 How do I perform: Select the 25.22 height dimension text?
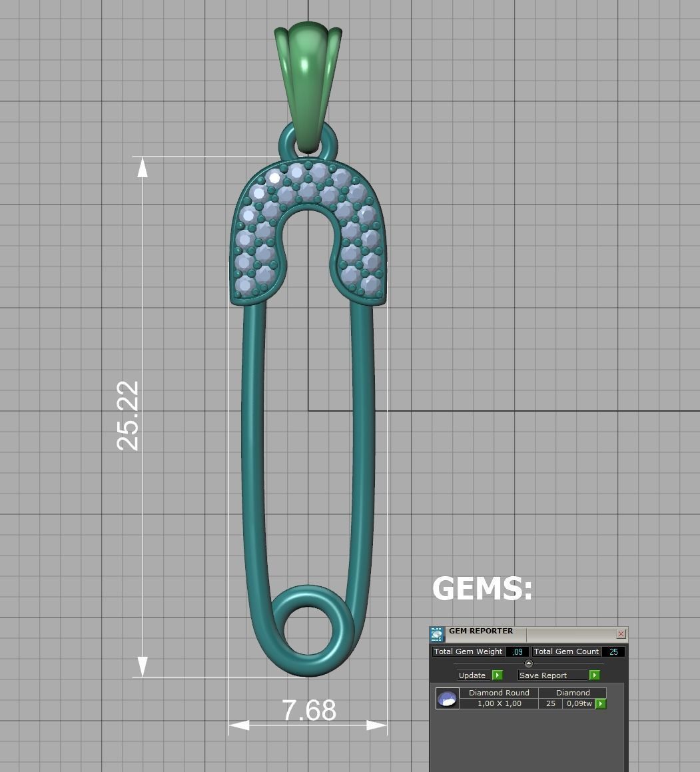[128, 416]
